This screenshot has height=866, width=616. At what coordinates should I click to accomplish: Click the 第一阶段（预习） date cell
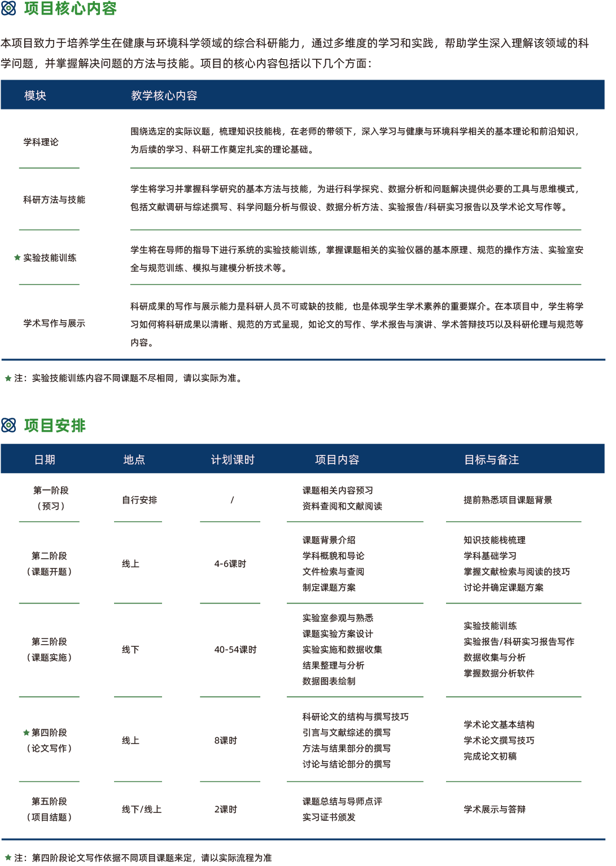coord(50,498)
